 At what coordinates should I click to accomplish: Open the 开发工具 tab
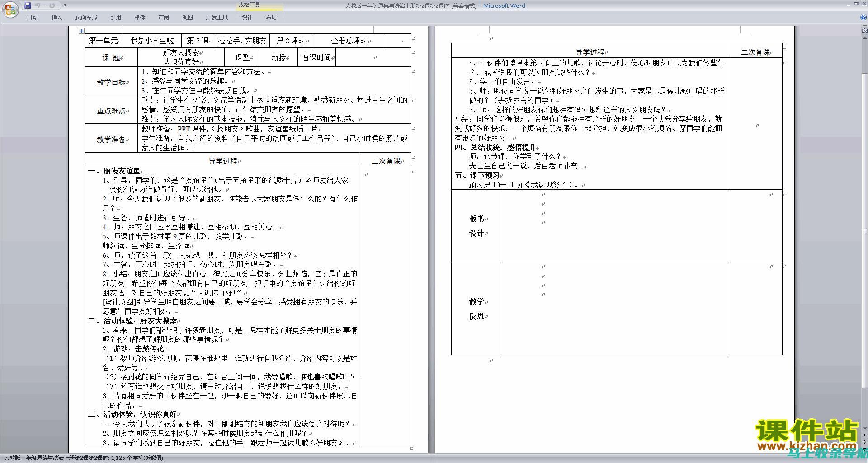point(217,17)
